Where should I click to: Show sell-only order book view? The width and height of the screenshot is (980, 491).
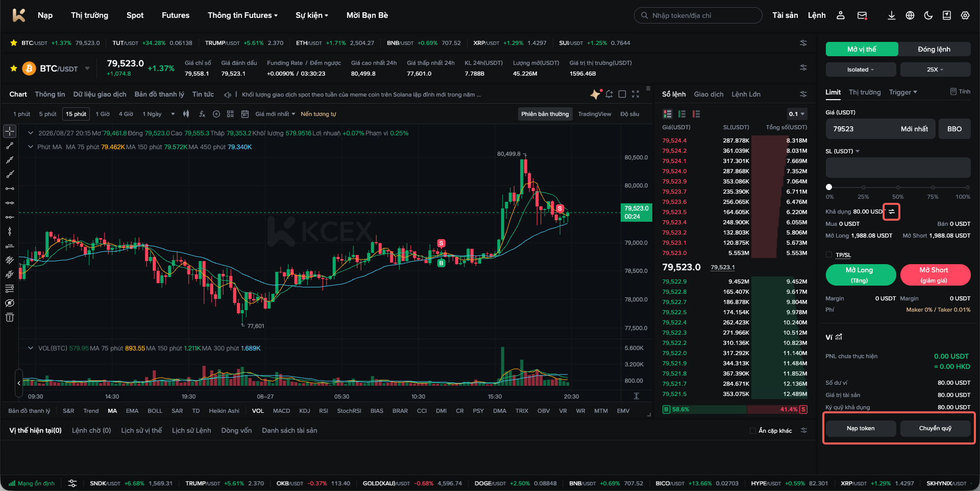click(x=696, y=114)
